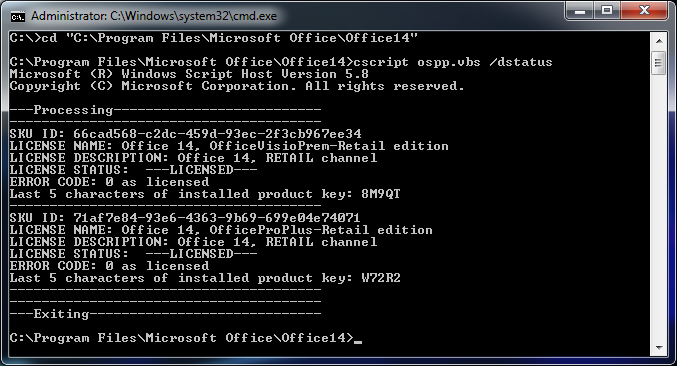
Task: Click the scrollbar up arrow
Action: [x=658, y=41]
